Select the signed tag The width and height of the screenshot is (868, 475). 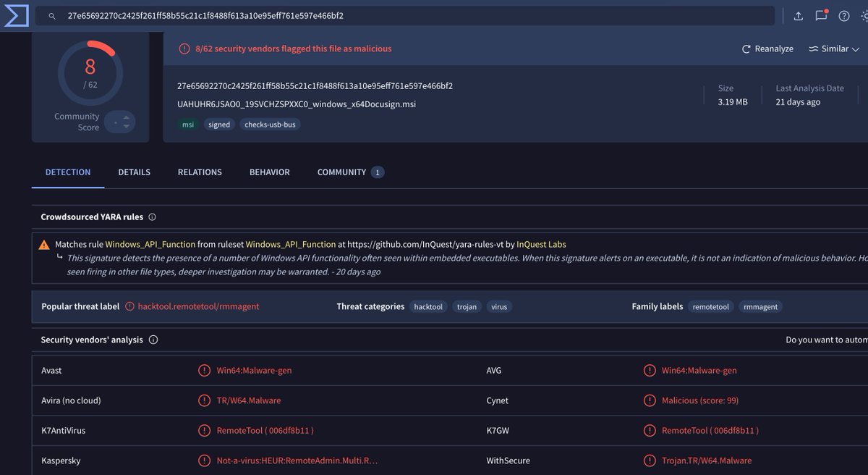tap(219, 125)
